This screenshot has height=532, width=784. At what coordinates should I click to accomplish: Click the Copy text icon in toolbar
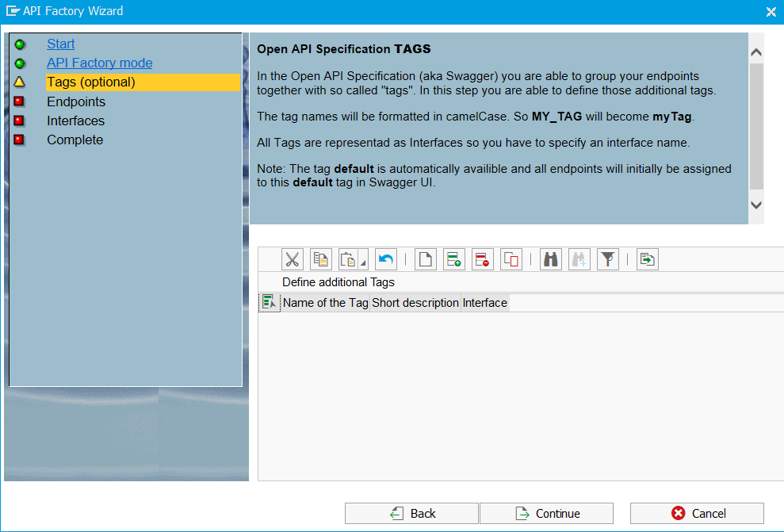click(321, 259)
